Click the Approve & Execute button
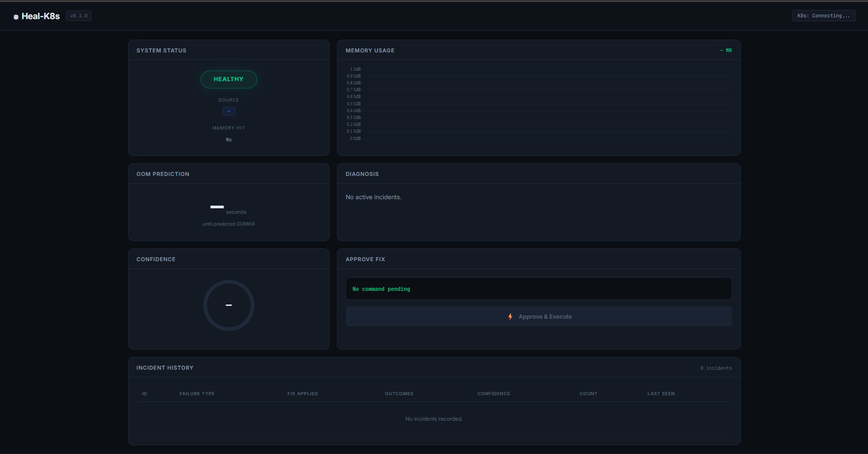The image size is (868, 454). coord(538,316)
